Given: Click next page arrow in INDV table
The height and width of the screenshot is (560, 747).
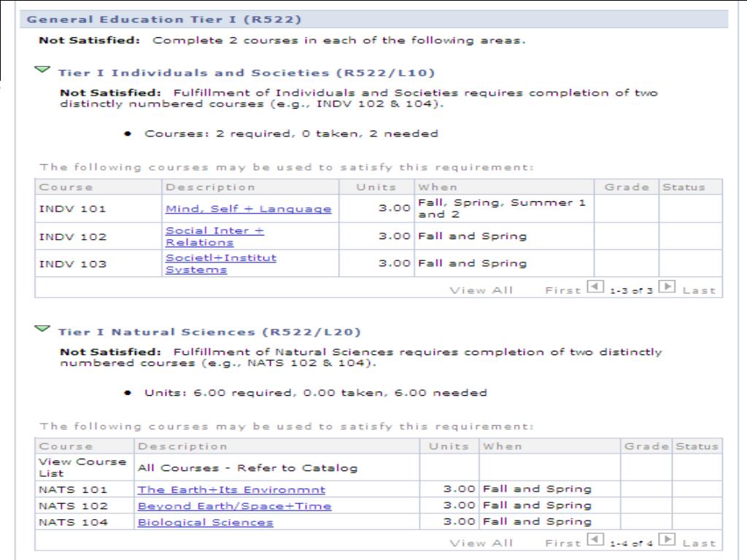Looking at the screenshot, I should point(667,287).
